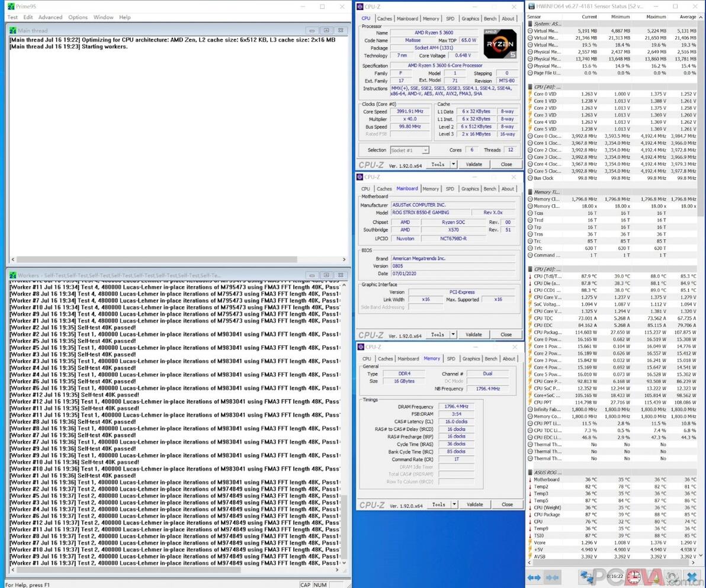The width and height of the screenshot is (706, 588).
Task: Restore the Main thread child window
Action: pos(326,30)
